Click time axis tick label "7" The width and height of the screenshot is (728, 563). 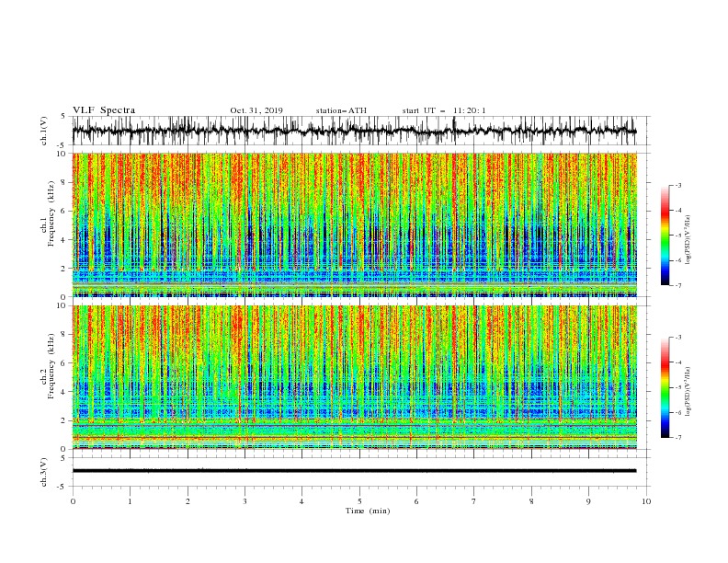[474, 501]
